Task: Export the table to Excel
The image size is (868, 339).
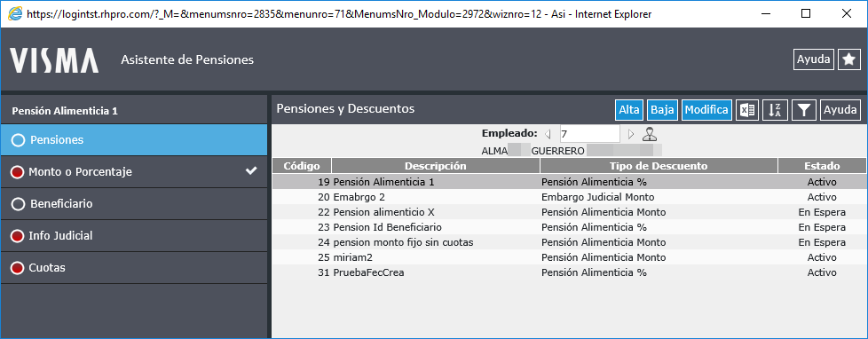Action: [747, 110]
